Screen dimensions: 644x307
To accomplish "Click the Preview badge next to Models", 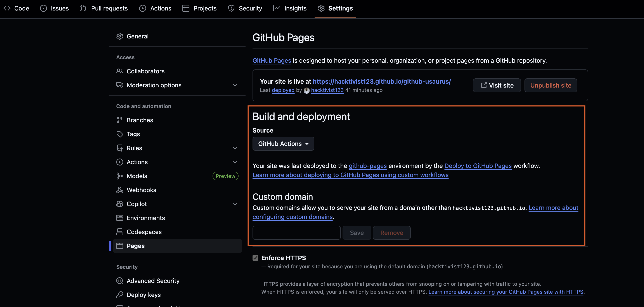I will (x=225, y=176).
